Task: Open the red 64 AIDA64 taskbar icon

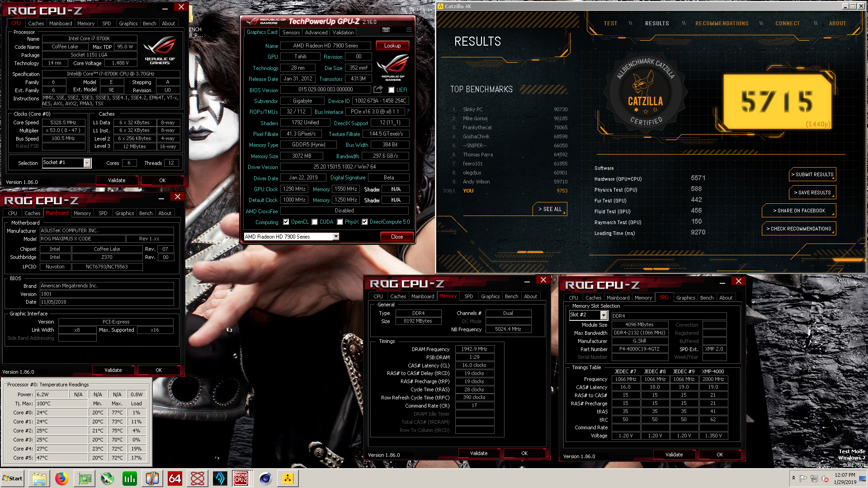Action: point(175,479)
